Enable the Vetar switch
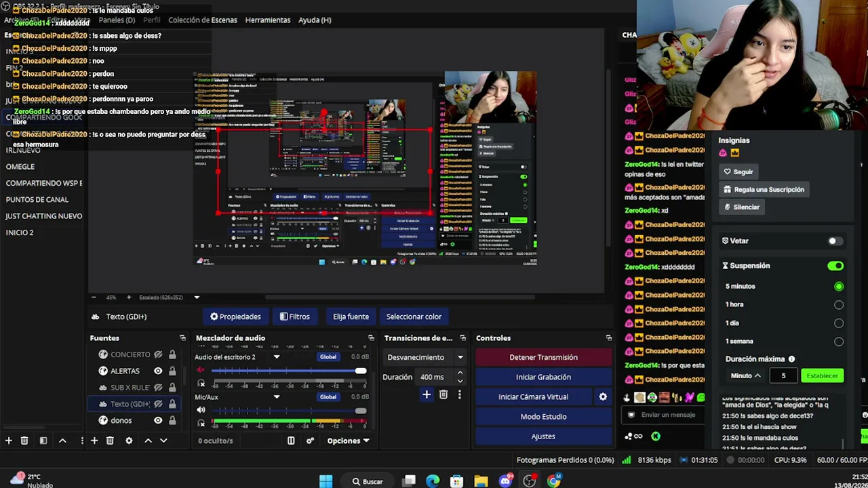This screenshot has height=488, width=868. (835, 241)
